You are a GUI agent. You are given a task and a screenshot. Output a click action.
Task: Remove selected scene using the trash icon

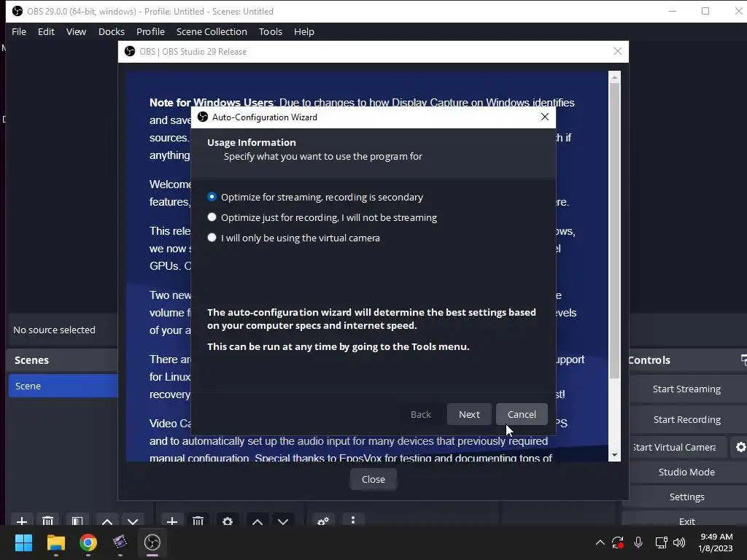pos(47,521)
